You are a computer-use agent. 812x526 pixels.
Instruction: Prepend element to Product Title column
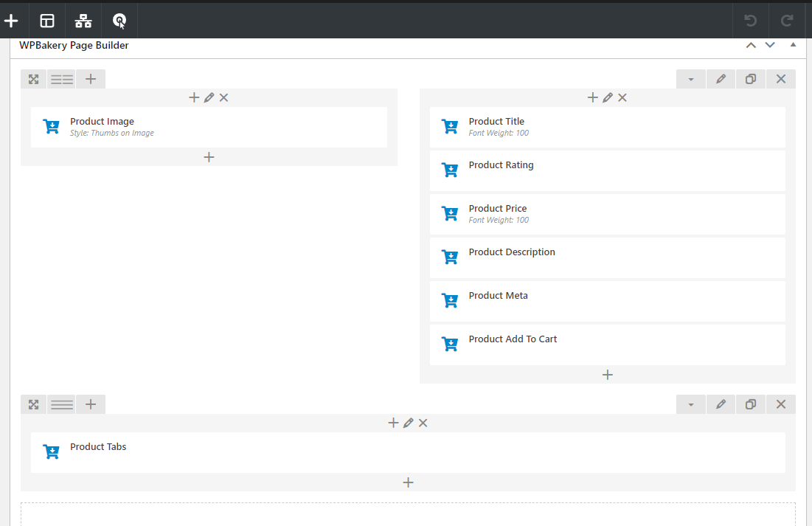click(593, 97)
